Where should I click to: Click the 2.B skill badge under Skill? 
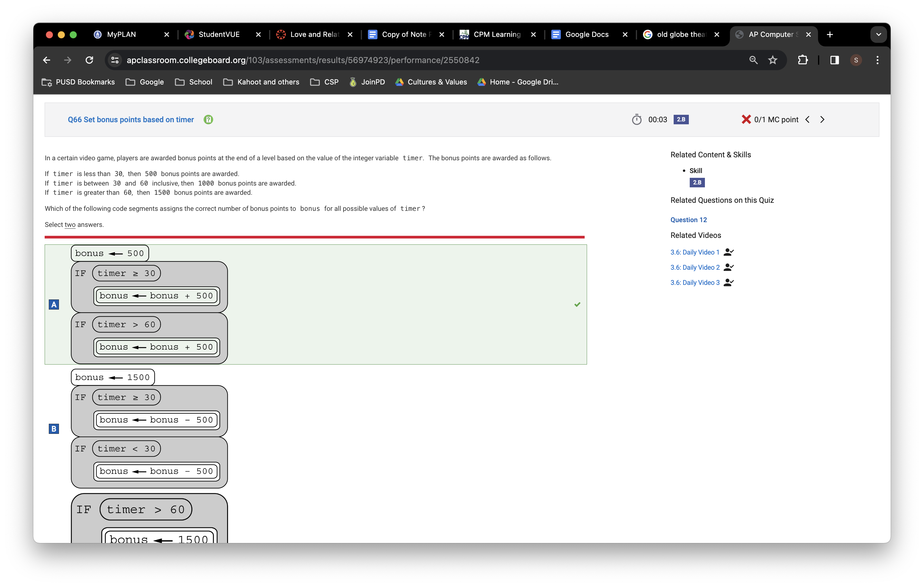click(697, 183)
